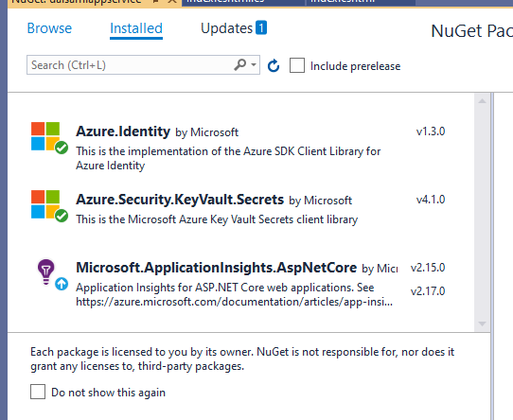Click the Azure Identity description text
This screenshot has height=420, width=513.
[x=228, y=159]
